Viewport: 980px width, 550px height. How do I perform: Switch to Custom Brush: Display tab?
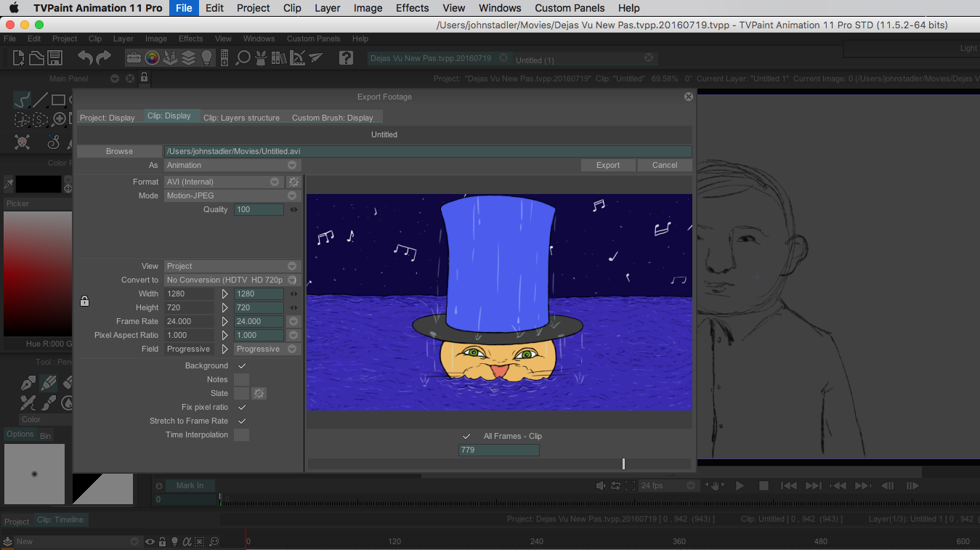tap(333, 118)
